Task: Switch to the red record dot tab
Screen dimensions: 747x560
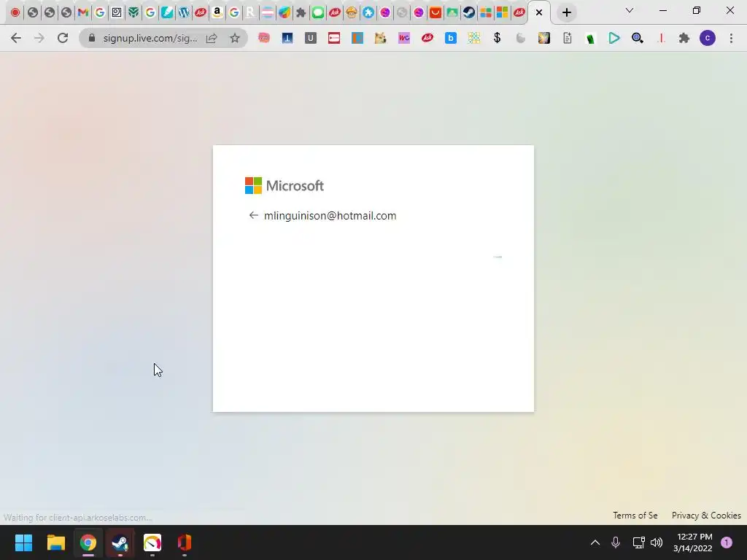Action: (x=15, y=12)
